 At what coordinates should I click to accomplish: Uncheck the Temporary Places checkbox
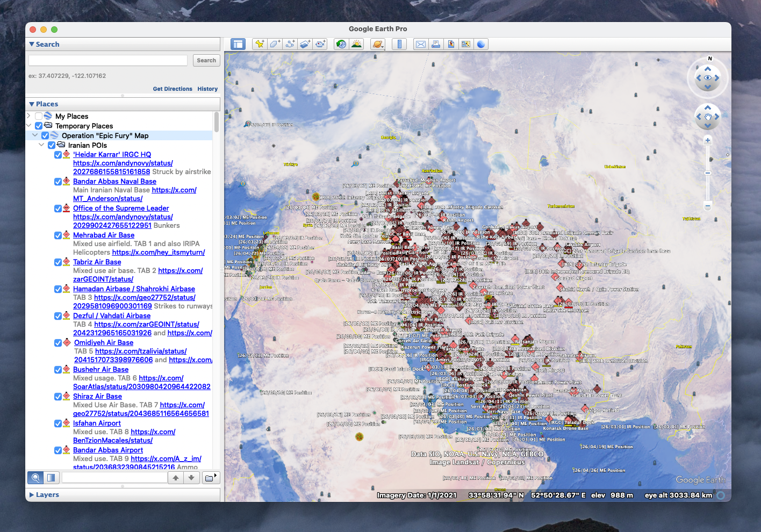click(39, 126)
